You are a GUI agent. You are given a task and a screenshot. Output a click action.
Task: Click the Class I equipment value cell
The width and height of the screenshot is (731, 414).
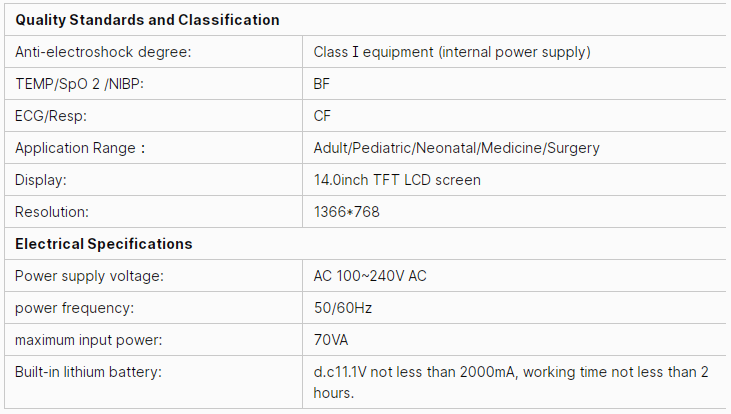pos(452,52)
